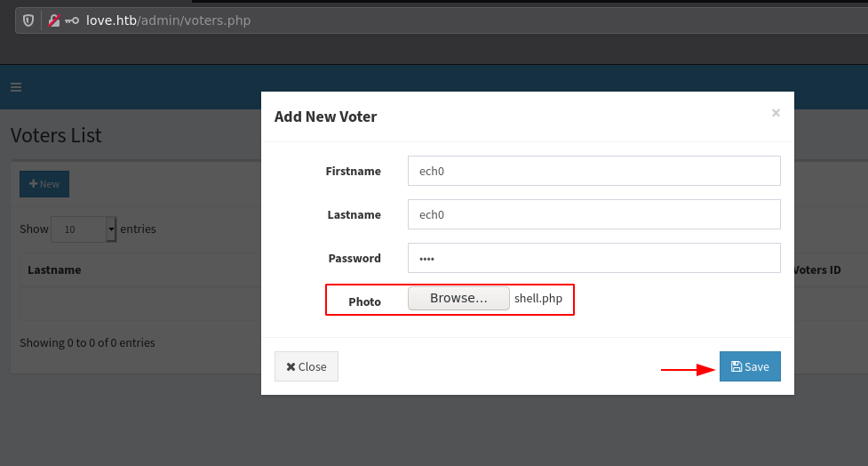The width and height of the screenshot is (868, 466).
Task: Click the saved logins key icon
Action: pyautogui.click(x=72, y=20)
